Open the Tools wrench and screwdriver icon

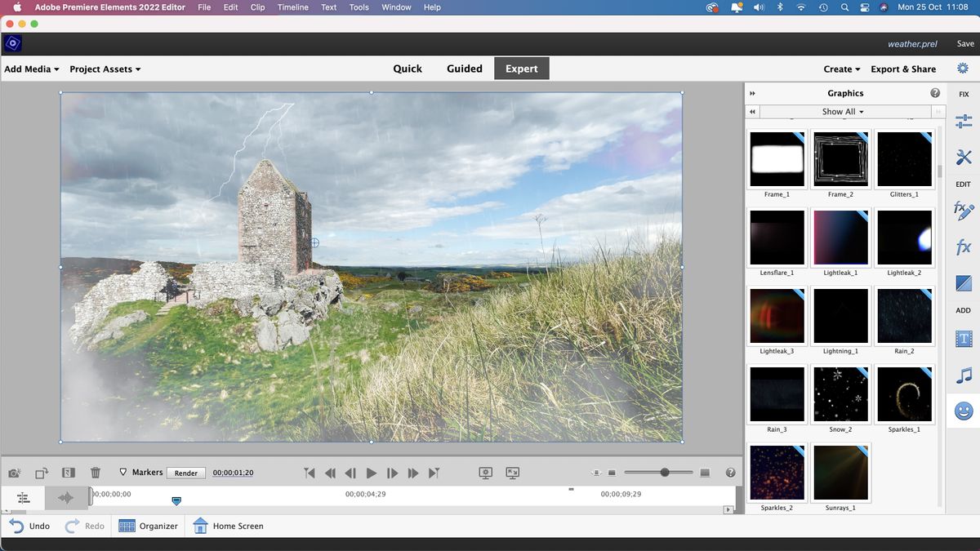click(963, 158)
